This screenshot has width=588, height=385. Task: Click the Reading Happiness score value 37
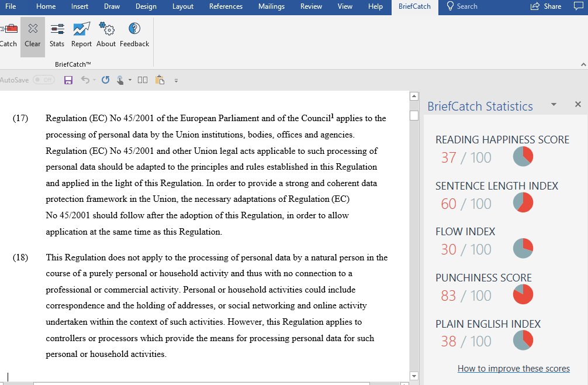click(448, 157)
